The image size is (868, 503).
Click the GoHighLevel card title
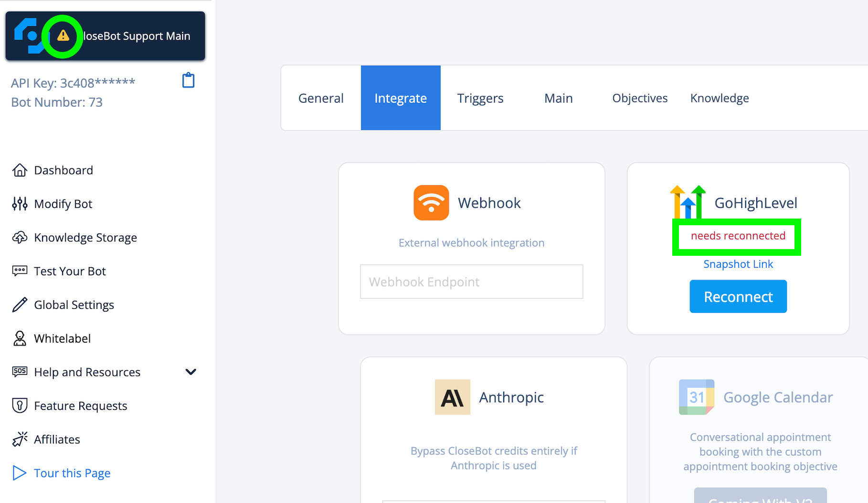756,203
